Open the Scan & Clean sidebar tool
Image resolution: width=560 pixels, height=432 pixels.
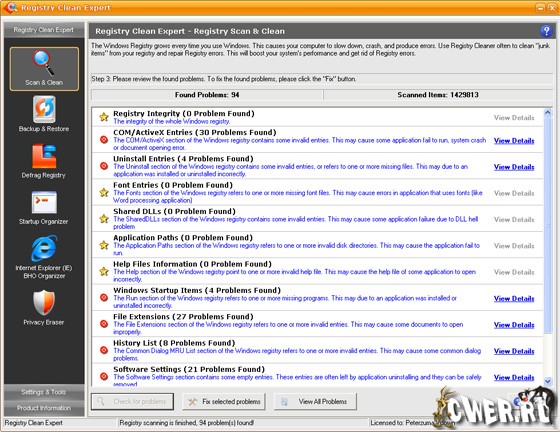click(44, 69)
